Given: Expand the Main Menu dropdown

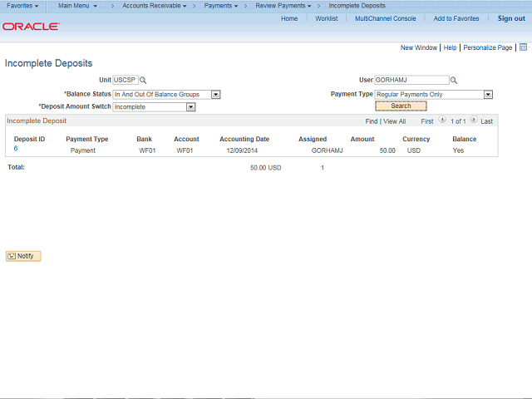Looking at the screenshot, I should [x=77, y=6].
